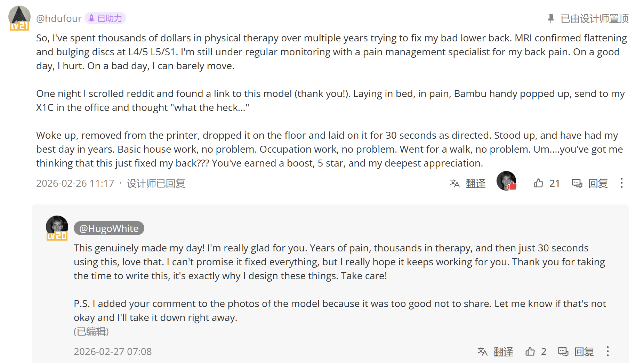Click HugoWhite's user avatar
Viewport: 644px width, 363px height.
pyautogui.click(x=57, y=227)
